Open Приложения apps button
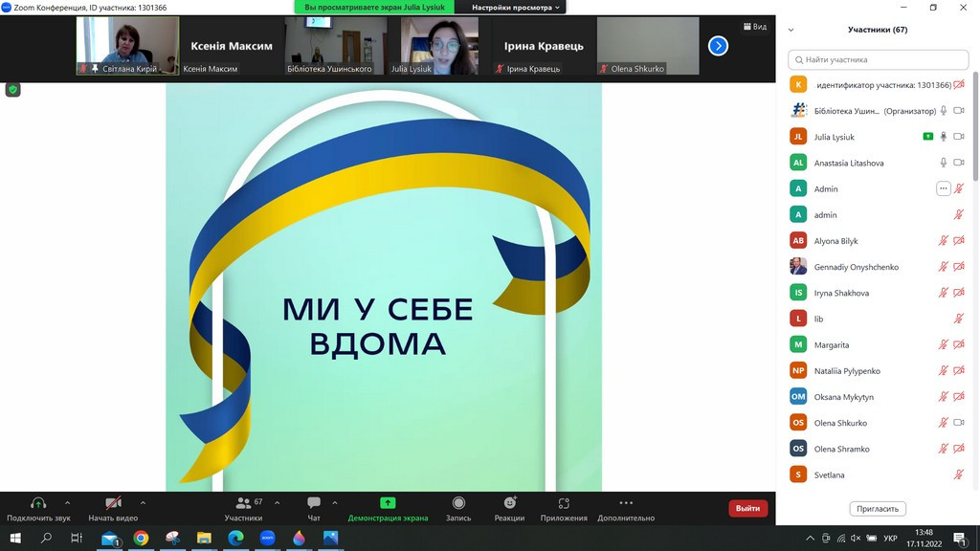 coord(564,509)
